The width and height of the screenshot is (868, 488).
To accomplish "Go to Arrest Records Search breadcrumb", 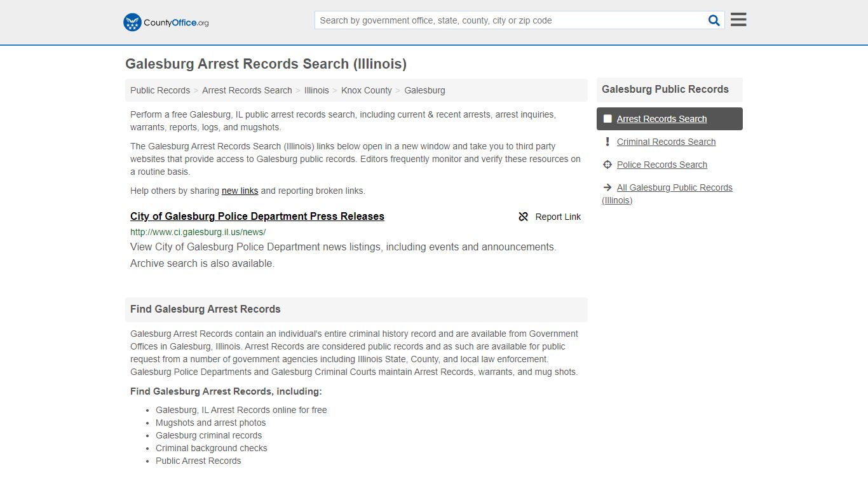I will pyautogui.click(x=247, y=90).
